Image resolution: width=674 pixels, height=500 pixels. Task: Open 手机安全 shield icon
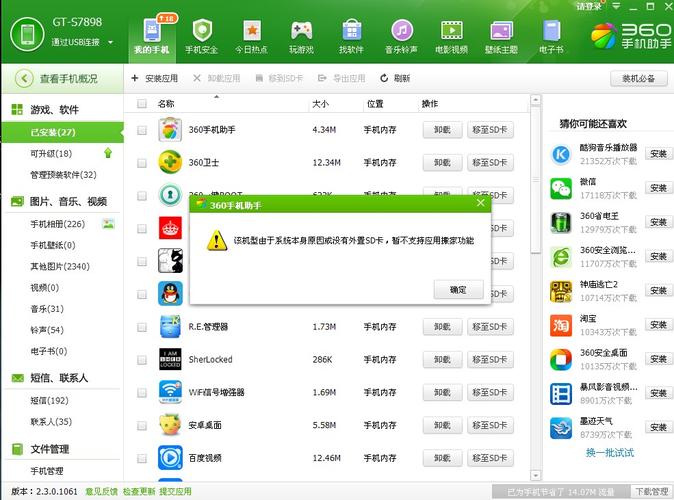tap(202, 31)
